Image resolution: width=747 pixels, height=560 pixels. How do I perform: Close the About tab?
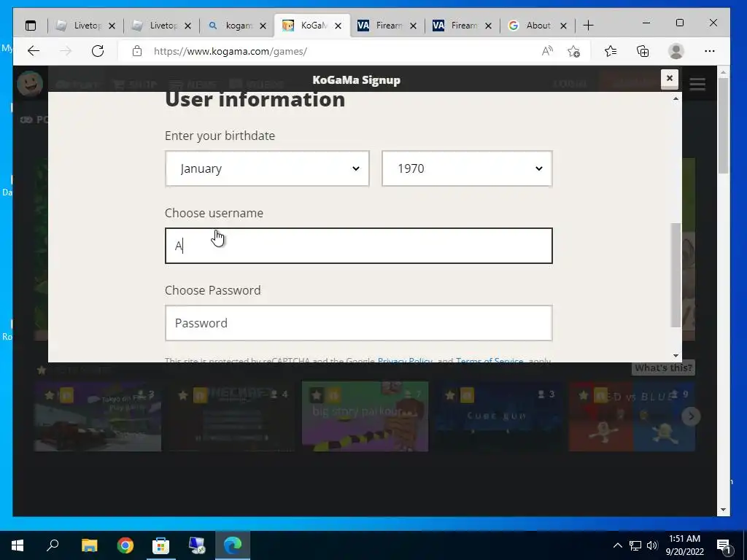[x=564, y=26]
